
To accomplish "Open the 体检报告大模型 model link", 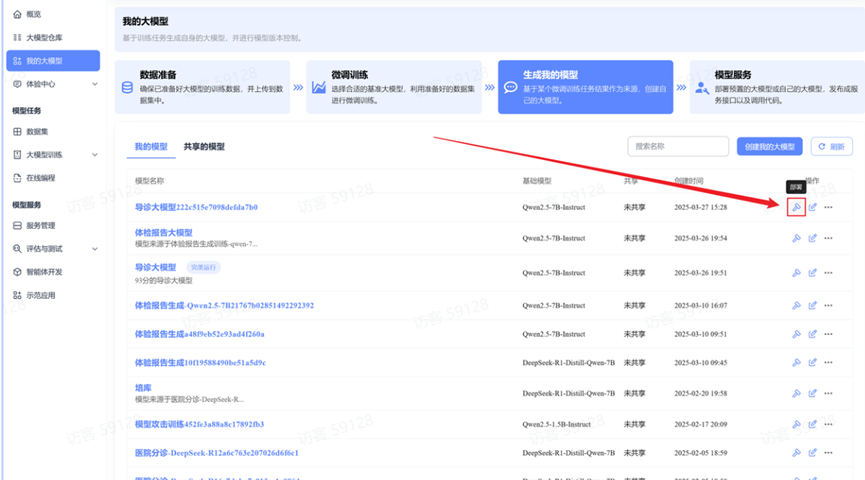I will [164, 233].
